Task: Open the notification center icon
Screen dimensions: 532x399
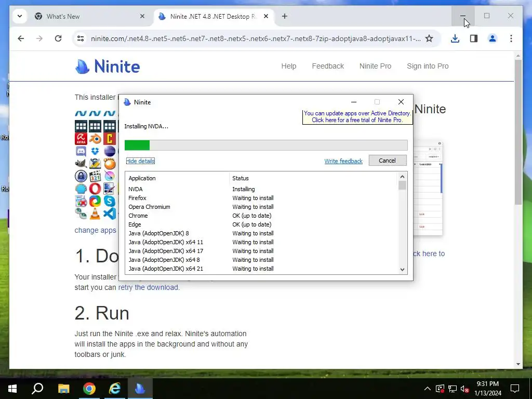Action: [x=515, y=389]
